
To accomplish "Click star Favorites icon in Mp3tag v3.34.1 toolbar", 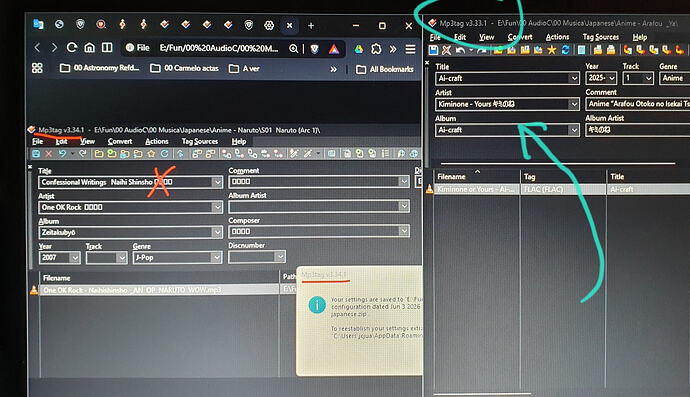I will 151,154.
